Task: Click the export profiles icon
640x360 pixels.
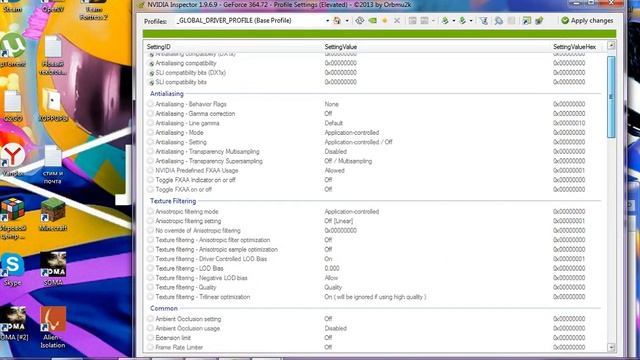Action: point(445,20)
